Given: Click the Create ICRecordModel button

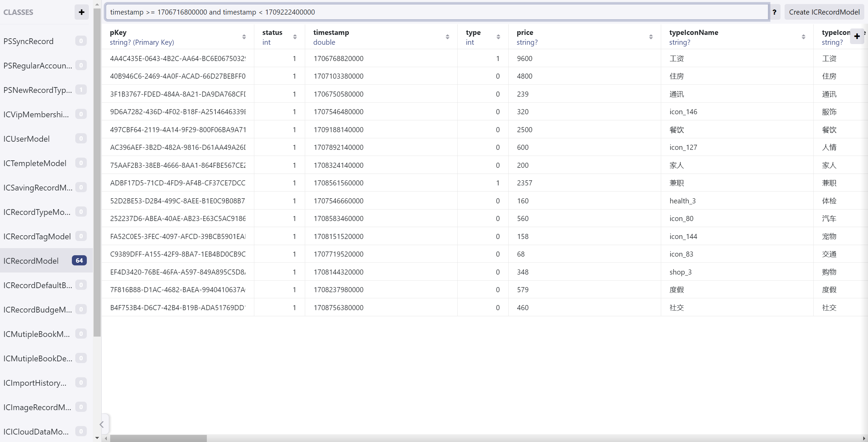Looking at the screenshot, I should [824, 12].
